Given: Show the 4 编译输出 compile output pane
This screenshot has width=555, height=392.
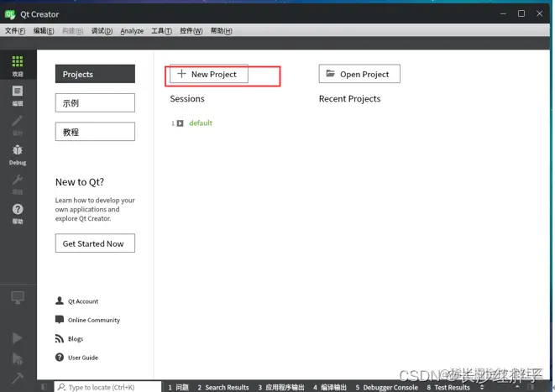Looking at the screenshot, I should point(329,388).
